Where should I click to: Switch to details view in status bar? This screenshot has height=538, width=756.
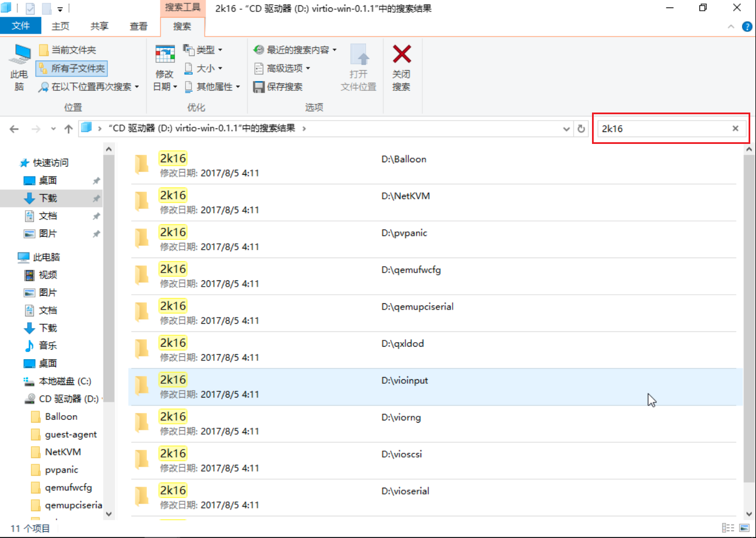[x=728, y=528]
